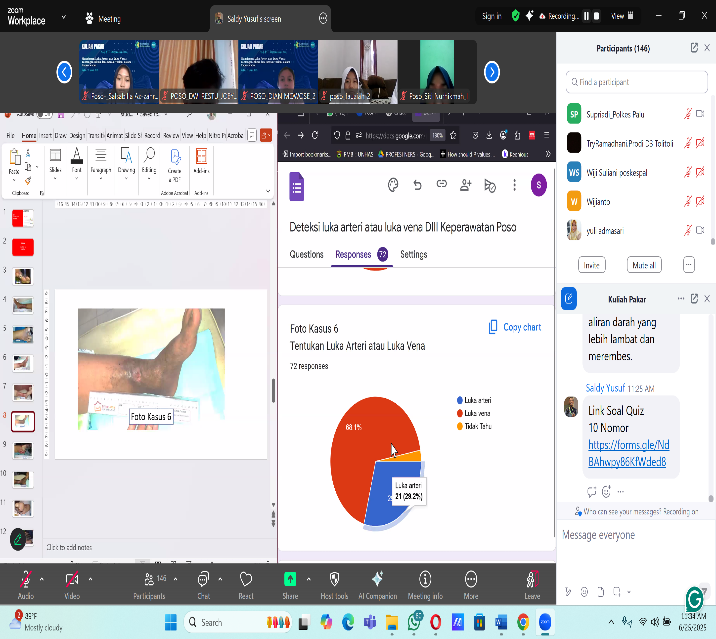Open the File tab in PowerPoint
The height and width of the screenshot is (639, 716).
click(11, 135)
